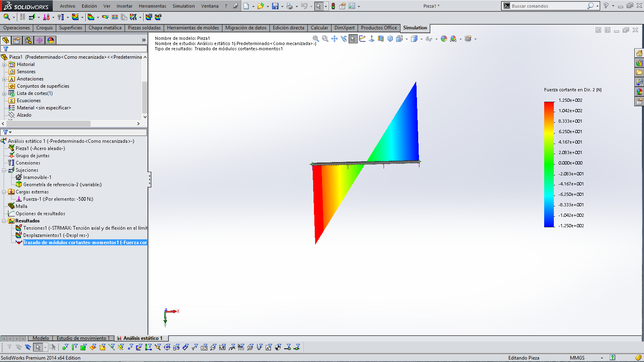Switch to the Modelo bottom tab
644x362 pixels.
pyautogui.click(x=41, y=338)
